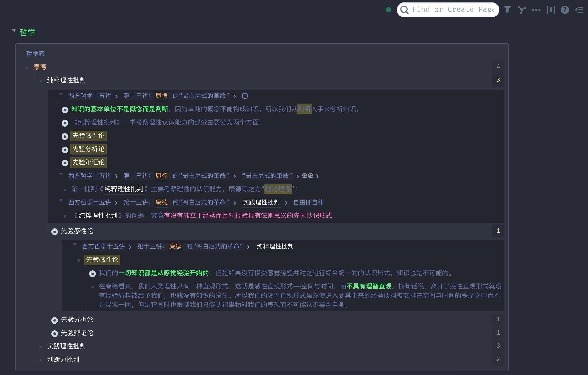This screenshot has height=375, width=588.
Task: Open 实践理性批判 link in breadcrumb
Action: pyautogui.click(x=261, y=202)
